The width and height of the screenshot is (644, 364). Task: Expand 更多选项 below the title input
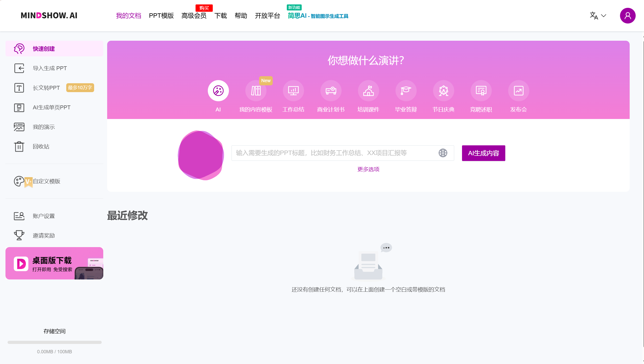coord(368,169)
